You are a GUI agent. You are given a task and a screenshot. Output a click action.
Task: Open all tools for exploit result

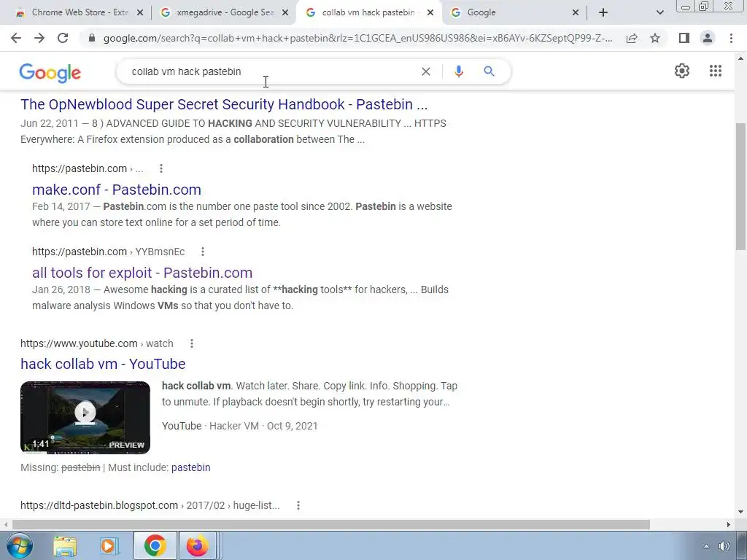[142, 273]
